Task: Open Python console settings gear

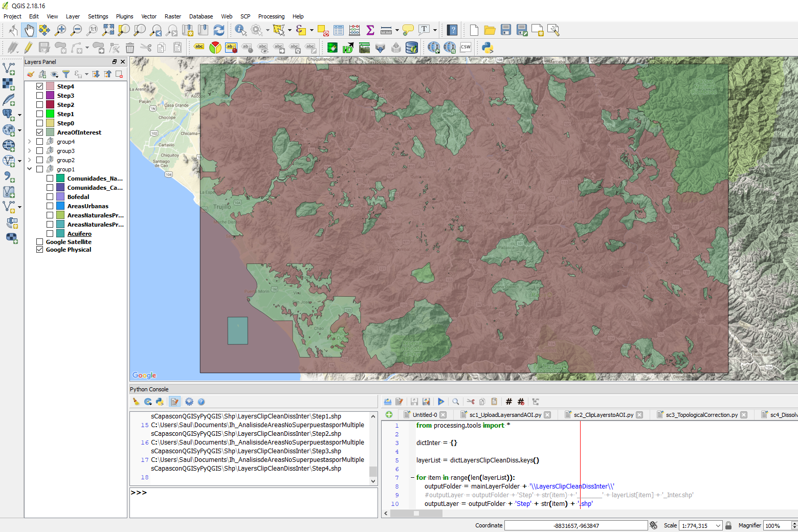Action: coord(189,402)
